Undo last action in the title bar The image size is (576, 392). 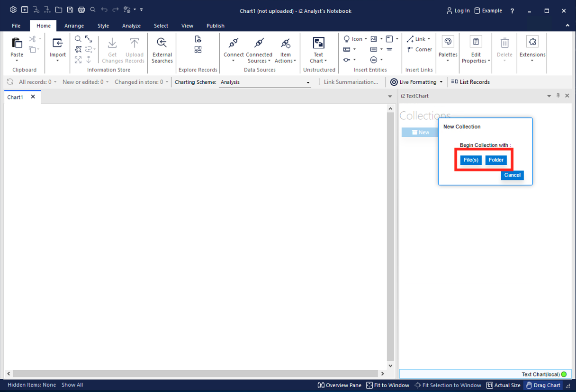click(104, 9)
